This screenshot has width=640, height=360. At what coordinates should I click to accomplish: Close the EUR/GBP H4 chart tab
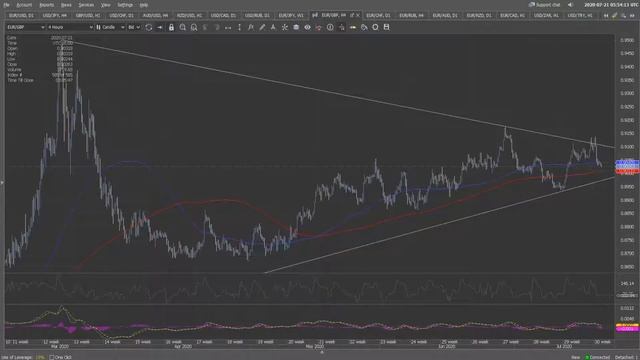[358, 16]
